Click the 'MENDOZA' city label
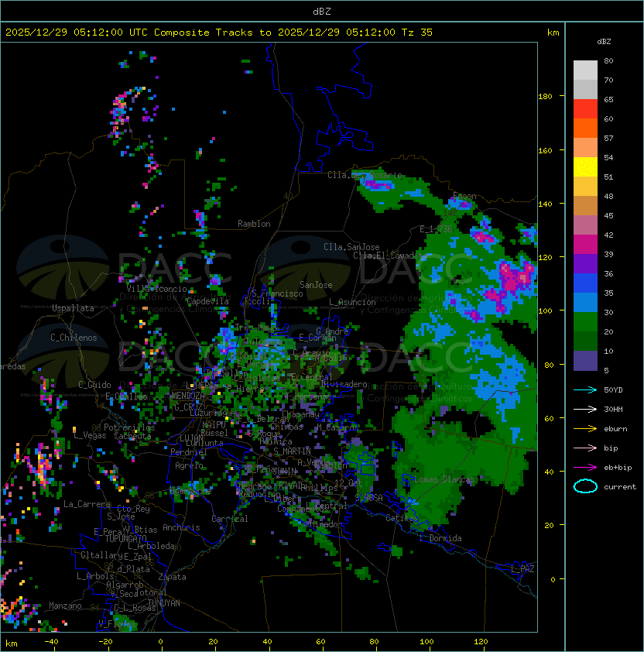Viewport: 644px width, 652px height. tap(188, 395)
